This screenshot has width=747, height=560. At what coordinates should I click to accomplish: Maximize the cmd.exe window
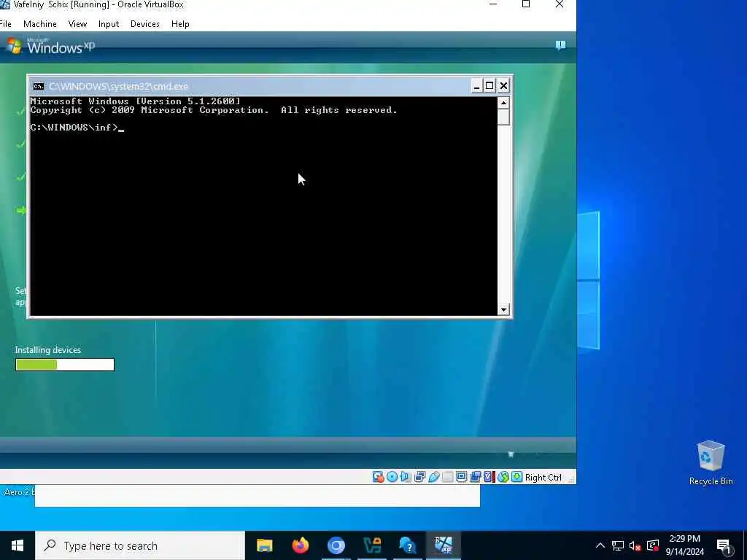click(489, 86)
